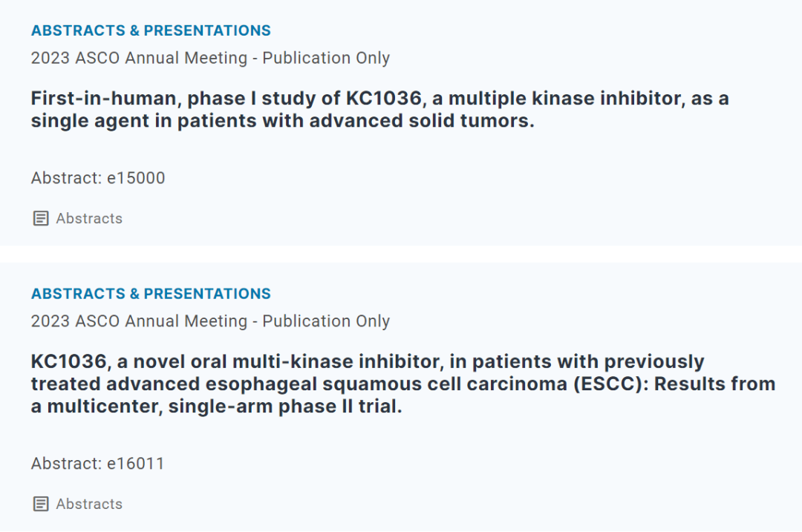Click "single agent in patients with advanced solid tumors" line
The image size is (802, 532).
[x=282, y=121]
